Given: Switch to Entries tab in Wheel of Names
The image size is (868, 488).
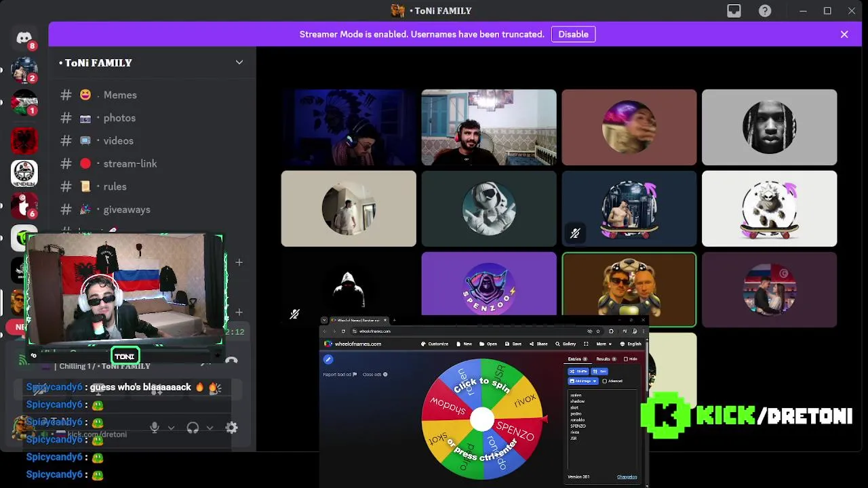Looking at the screenshot, I should (x=578, y=359).
